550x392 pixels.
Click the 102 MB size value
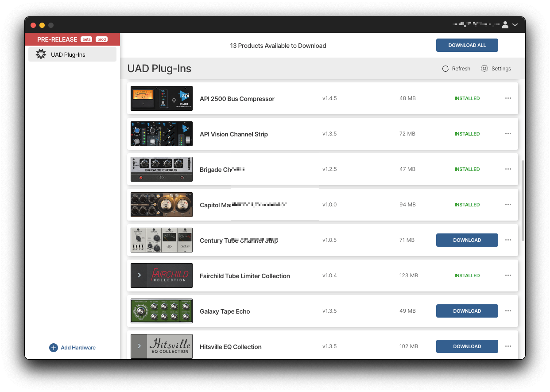point(409,346)
